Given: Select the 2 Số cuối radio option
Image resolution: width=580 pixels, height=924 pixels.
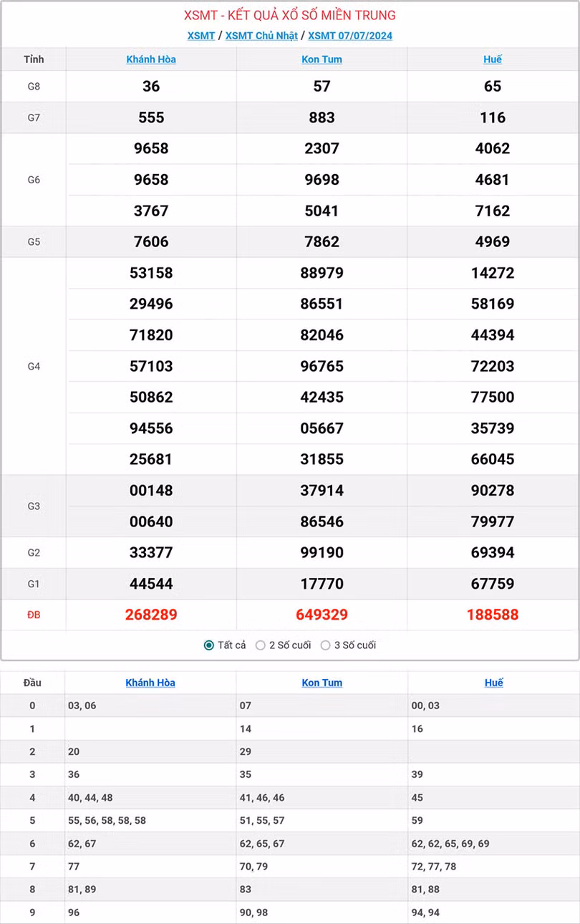Looking at the screenshot, I should point(261,645).
